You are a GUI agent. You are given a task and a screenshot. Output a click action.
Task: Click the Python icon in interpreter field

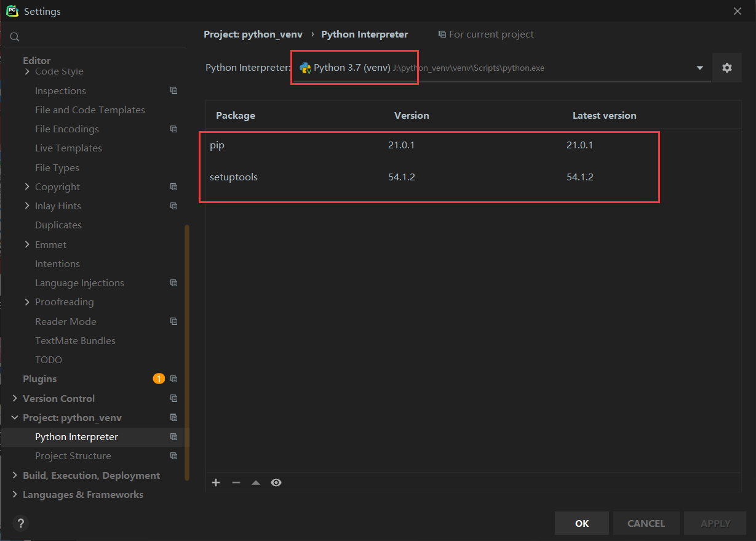305,68
